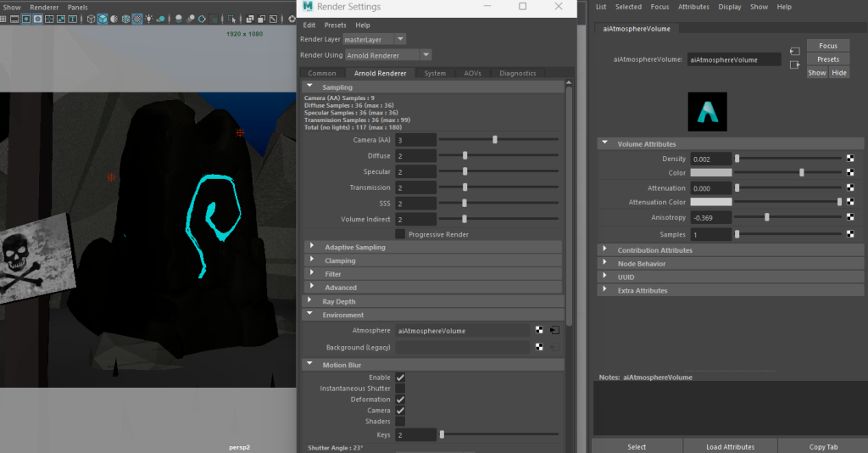Viewport: 868px width, 453px height.
Task: Uncheck Motion Blur Enable checkbox
Action: [x=400, y=377]
